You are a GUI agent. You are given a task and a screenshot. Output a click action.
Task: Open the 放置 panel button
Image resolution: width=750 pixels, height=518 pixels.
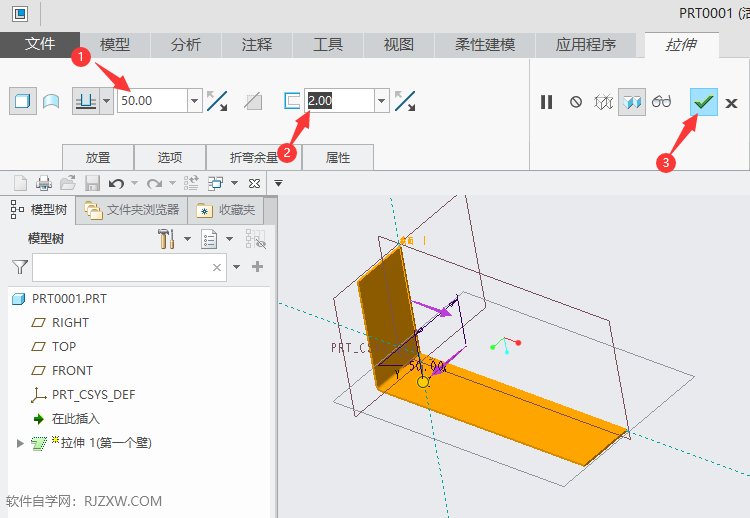(x=98, y=157)
